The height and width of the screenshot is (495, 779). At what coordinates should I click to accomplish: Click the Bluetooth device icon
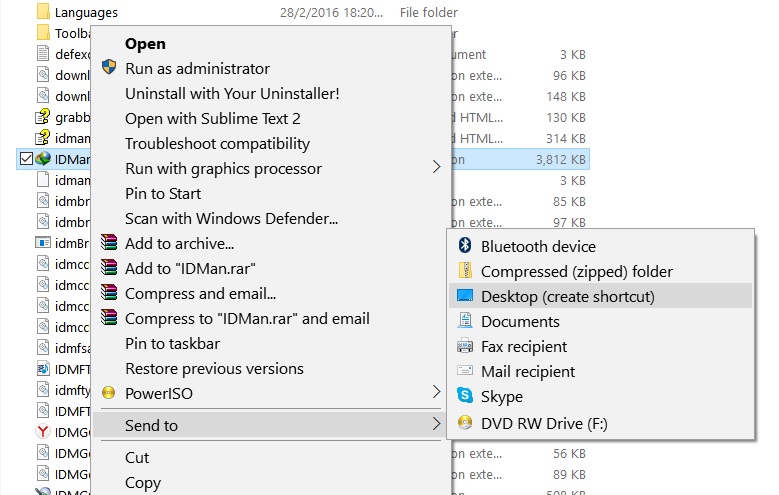click(464, 246)
